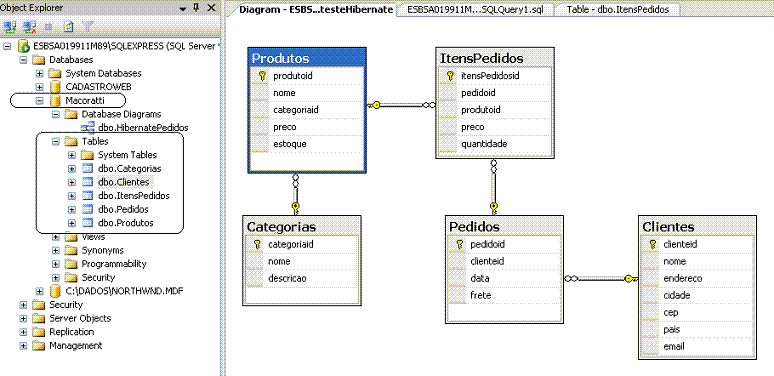Collapse the Tables folder
The height and width of the screenshot is (376, 774).
56,142
